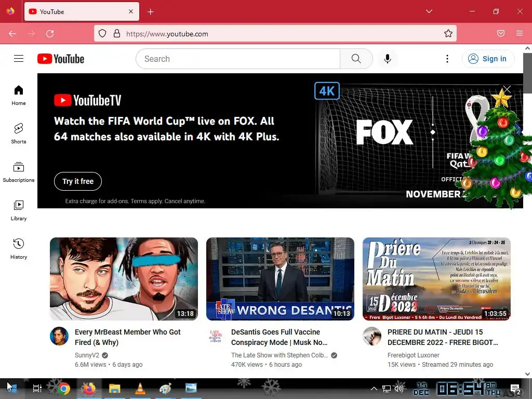
Task: Click into the YouTube Search field
Action: (238, 59)
